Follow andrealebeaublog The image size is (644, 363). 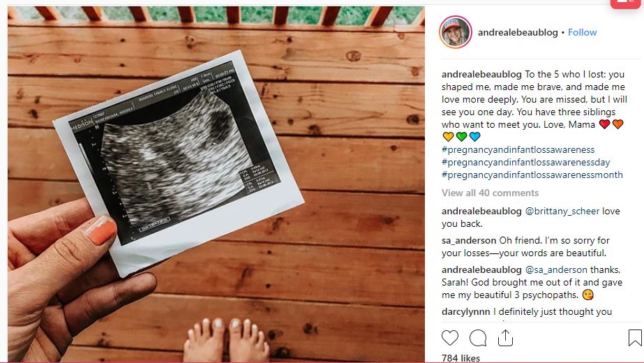582,33
